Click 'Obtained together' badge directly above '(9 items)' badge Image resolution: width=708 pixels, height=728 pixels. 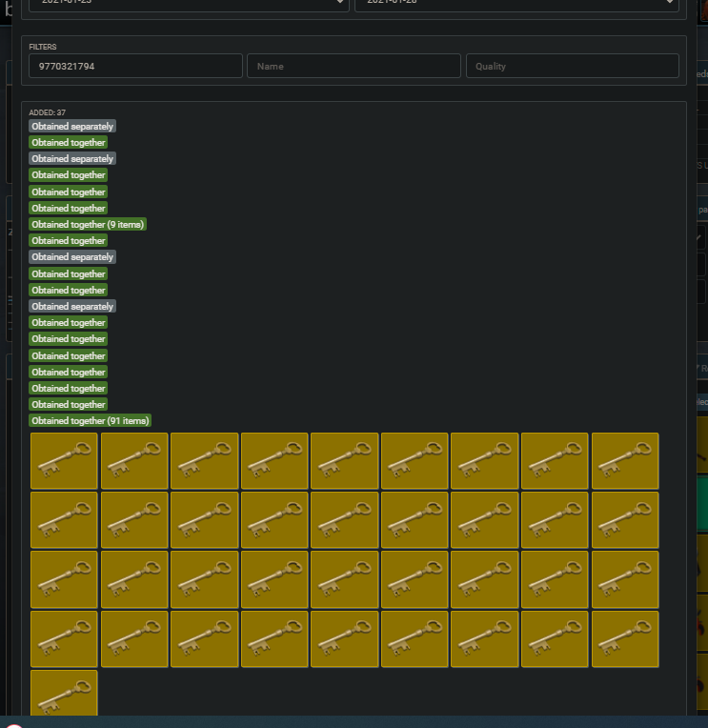69,208
